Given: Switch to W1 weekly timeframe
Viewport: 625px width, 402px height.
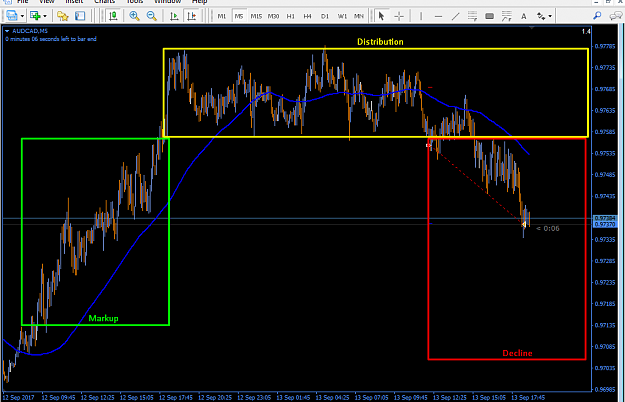Looking at the screenshot, I should click(342, 16).
